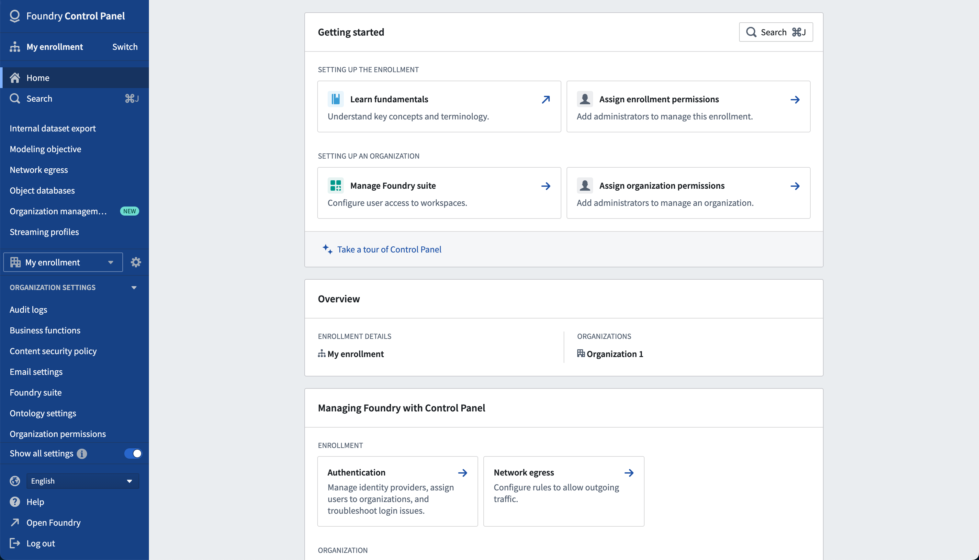Click My enrollment under Enrollment details
This screenshot has height=560, width=979.
[355, 354]
